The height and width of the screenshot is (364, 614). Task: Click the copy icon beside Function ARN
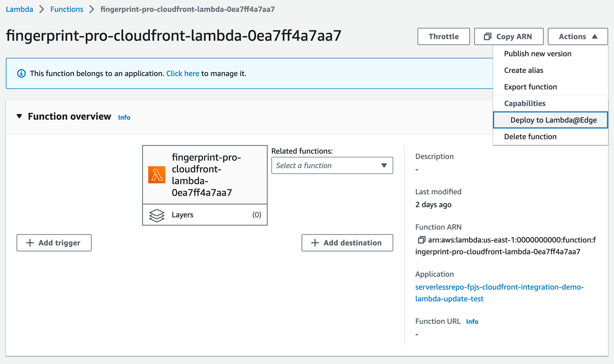coord(421,240)
